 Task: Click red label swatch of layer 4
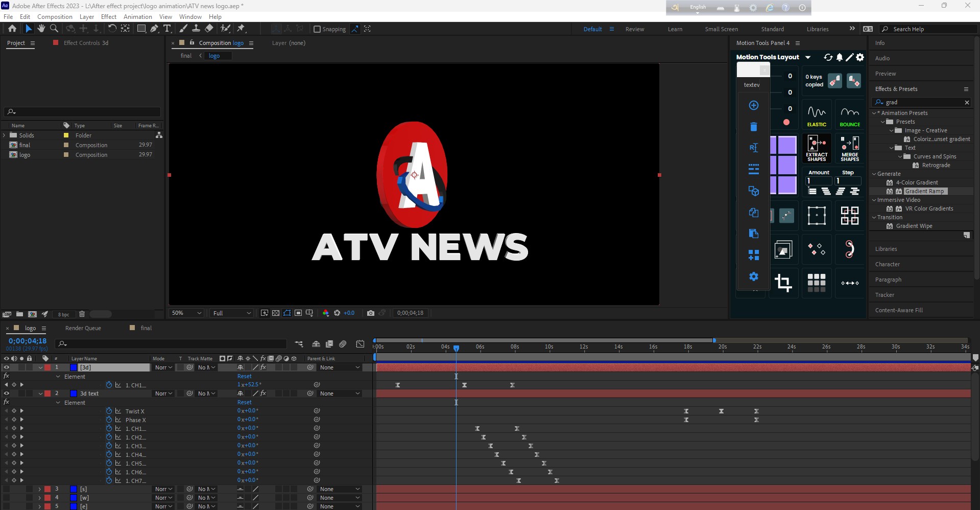[x=47, y=498]
